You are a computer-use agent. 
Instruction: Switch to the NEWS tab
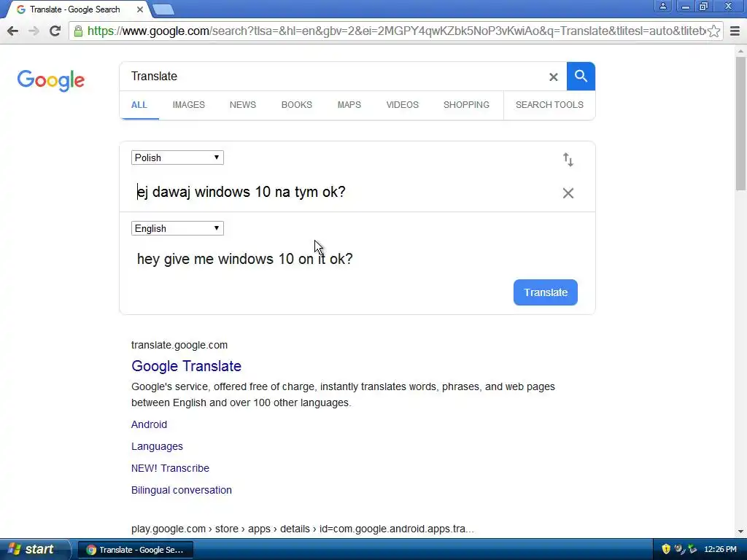[x=243, y=105]
